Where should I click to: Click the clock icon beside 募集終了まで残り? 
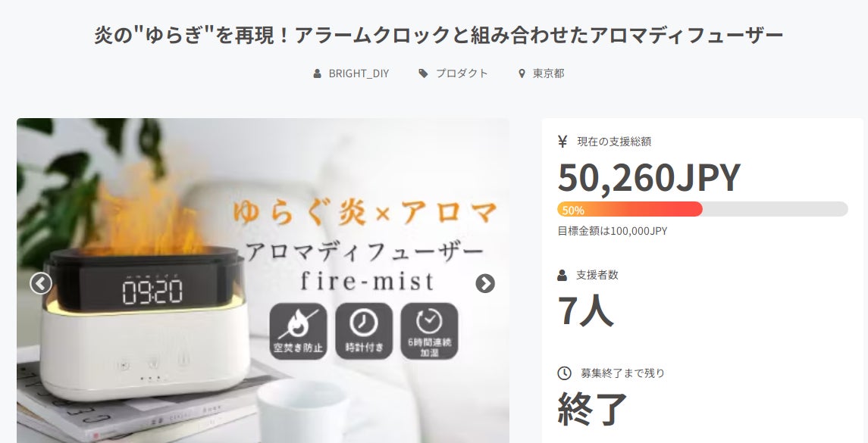pos(564,373)
